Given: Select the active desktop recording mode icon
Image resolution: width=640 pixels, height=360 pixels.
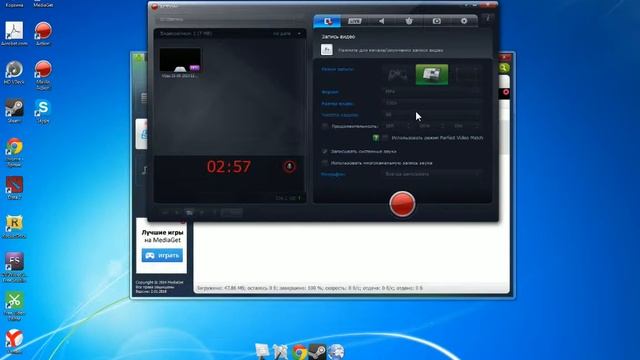Looking at the screenshot, I should (432, 75).
